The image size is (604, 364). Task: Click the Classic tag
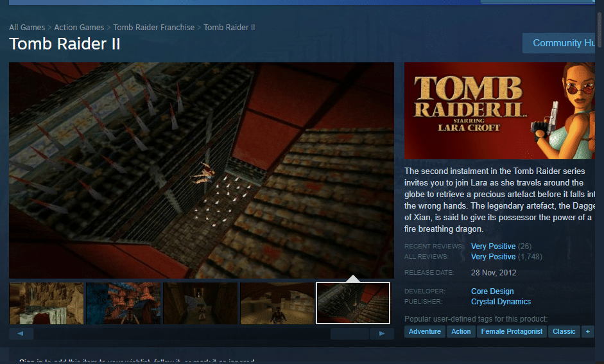tap(564, 332)
